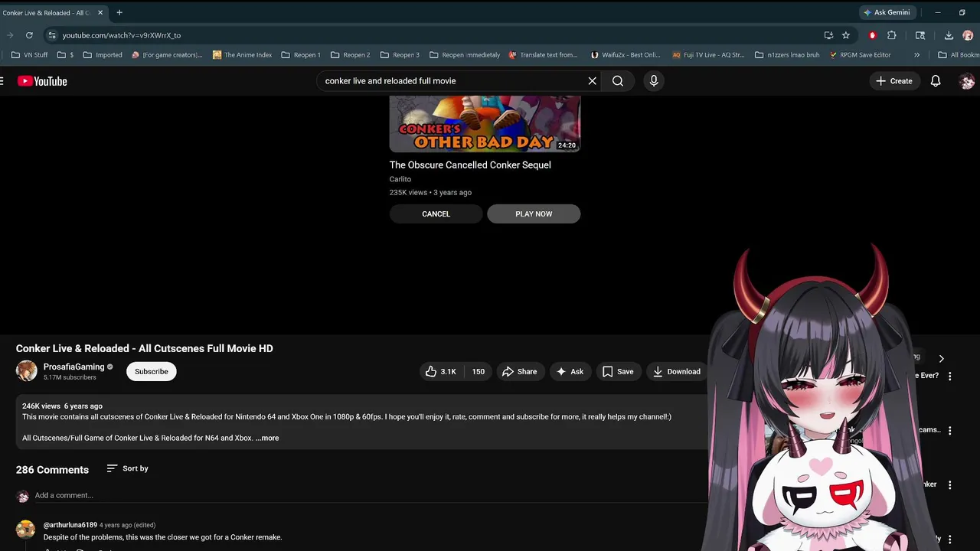Ask about this video with sparkle button

[x=570, y=371]
